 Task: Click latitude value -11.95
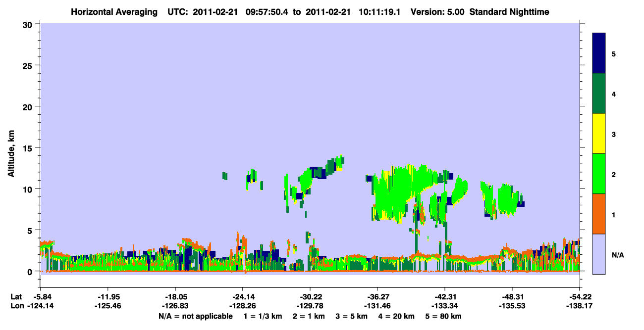tap(108, 297)
